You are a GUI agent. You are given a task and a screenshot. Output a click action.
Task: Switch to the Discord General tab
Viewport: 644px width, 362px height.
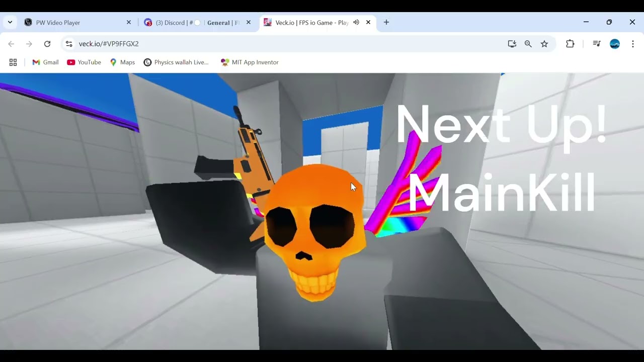click(x=197, y=23)
